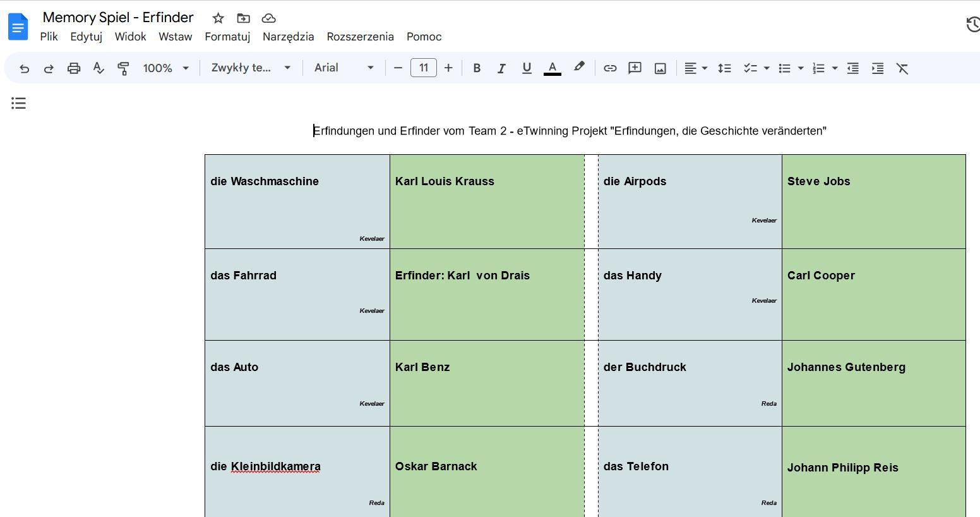Open the paragraph style dropdown
980x517 pixels.
pyautogui.click(x=251, y=68)
